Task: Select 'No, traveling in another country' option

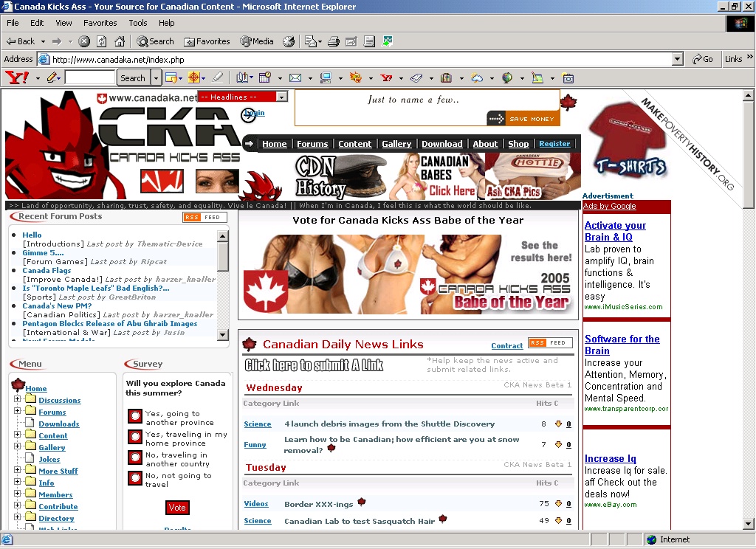Action: pos(134,457)
